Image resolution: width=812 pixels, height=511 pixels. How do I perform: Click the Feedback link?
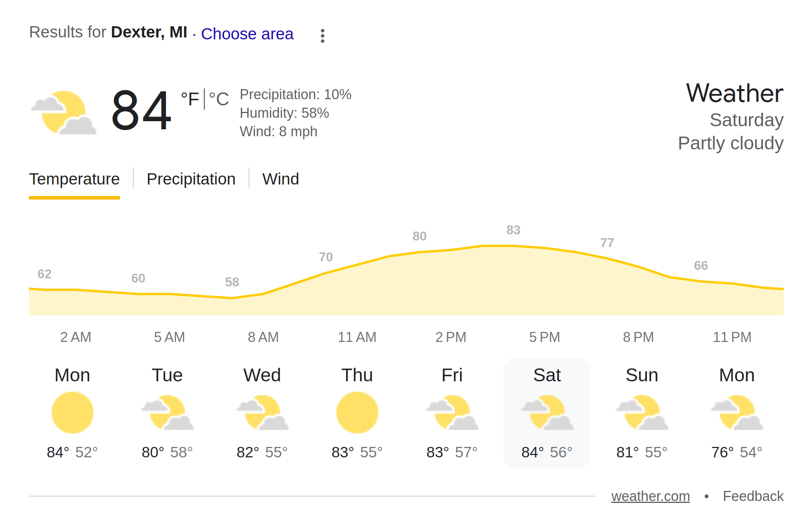(x=753, y=496)
